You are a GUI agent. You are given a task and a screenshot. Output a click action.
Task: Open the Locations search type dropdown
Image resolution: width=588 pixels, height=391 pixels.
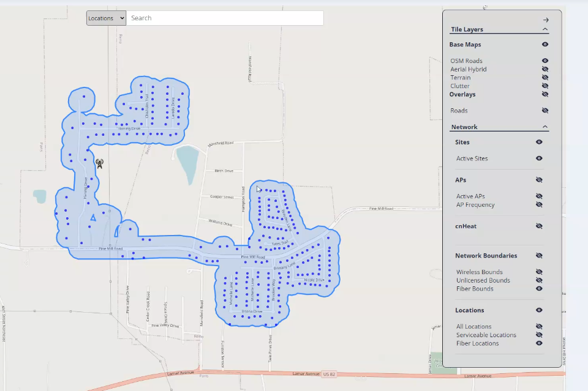(106, 18)
